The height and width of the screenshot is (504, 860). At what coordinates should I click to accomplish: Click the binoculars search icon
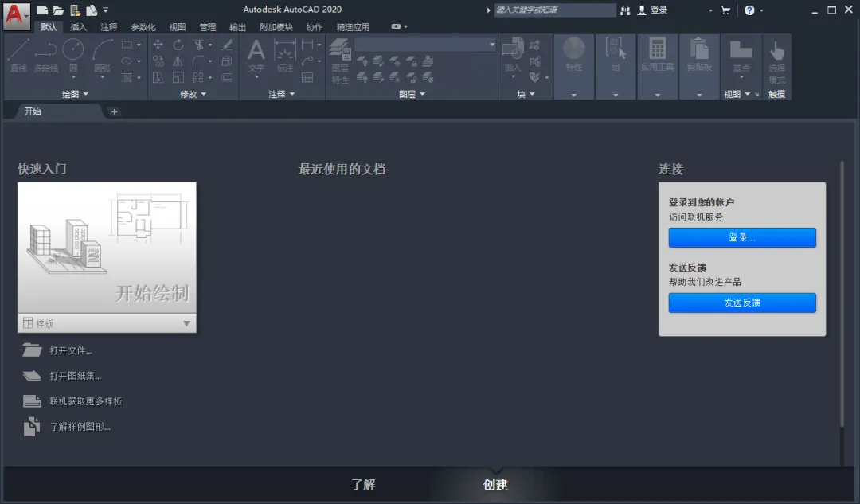point(625,10)
